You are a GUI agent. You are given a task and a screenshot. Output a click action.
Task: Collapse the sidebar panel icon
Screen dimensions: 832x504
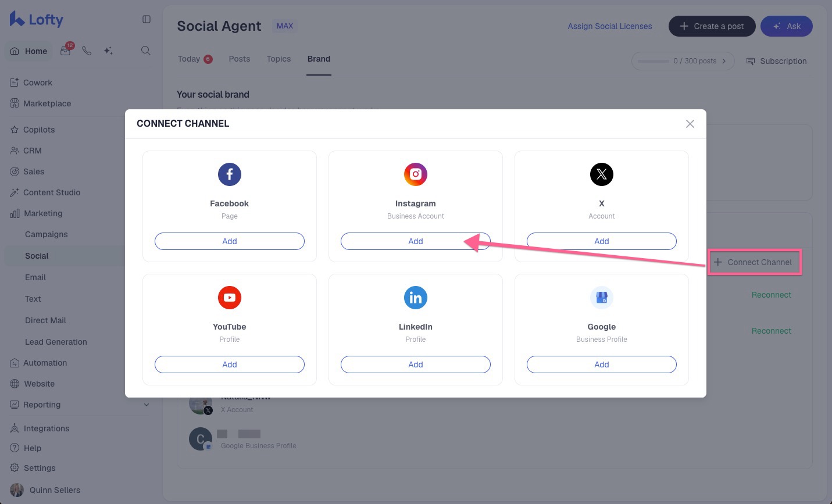click(x=147, y=19)
